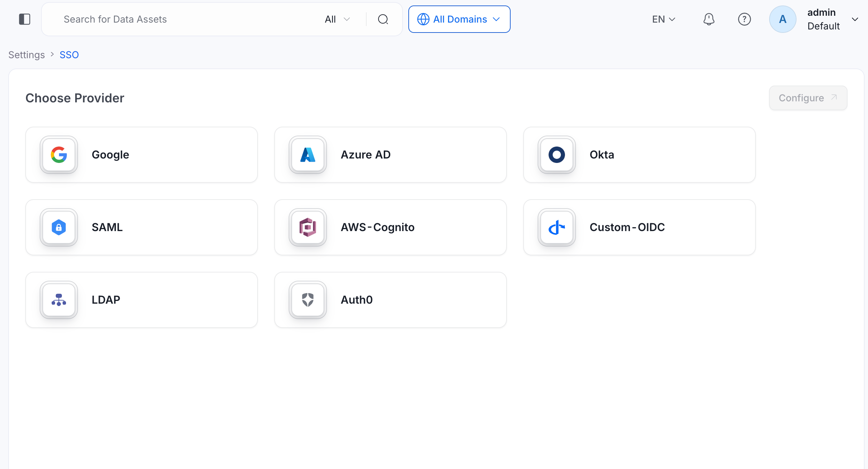Choose the Custom-OIDC provider label
Viewport: 868px width, 469px height.
point(627,227)
